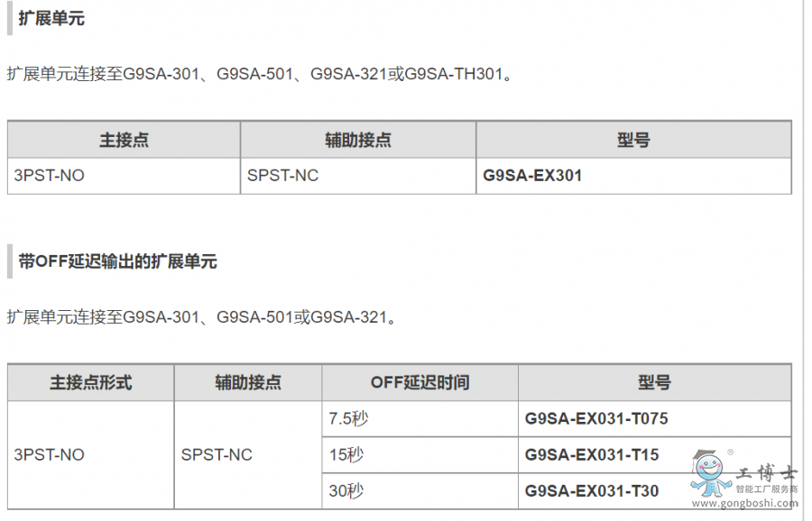Click the 15秒 delay time cell

(420, 455)
